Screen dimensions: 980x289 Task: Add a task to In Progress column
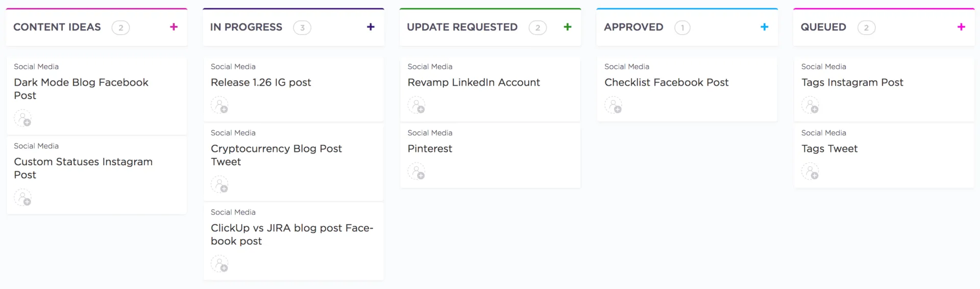point(371,27)
